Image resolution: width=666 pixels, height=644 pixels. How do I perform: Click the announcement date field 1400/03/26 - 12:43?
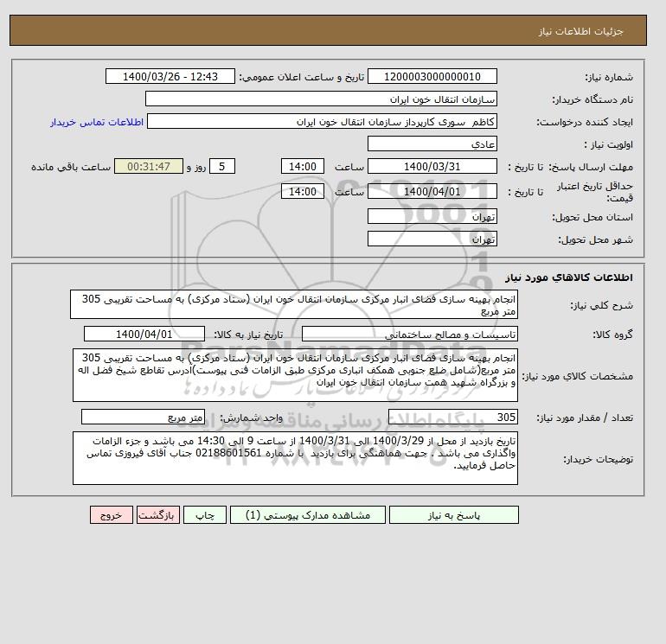click(x=170, y=76)
